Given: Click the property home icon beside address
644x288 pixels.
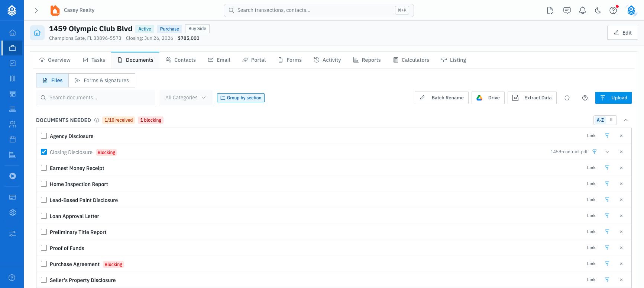Looking at the screenshot, I should (37, 33).
